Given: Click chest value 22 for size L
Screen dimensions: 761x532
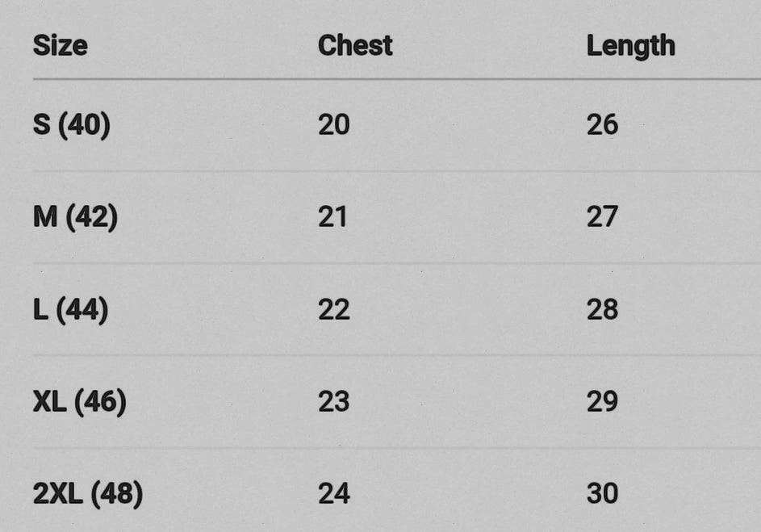Looking at the screenshot, I should pyautogui.click(x=333, y=310).
